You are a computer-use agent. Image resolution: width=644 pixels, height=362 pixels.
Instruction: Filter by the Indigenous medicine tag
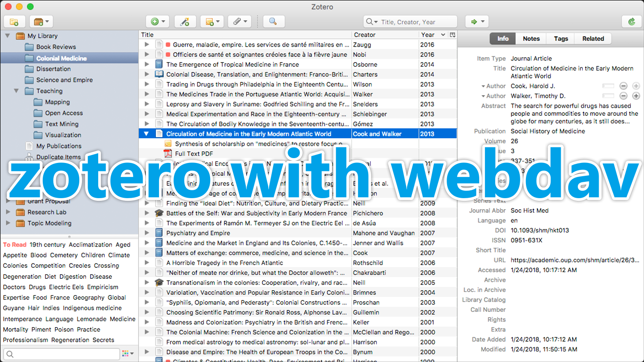pyautogui.click(x=92, y=308)
